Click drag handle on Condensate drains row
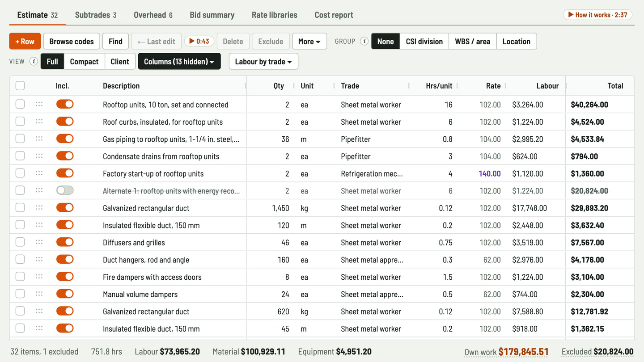This screenshot has width=644, height=362. pyautogui.click(x=39, y=156)
